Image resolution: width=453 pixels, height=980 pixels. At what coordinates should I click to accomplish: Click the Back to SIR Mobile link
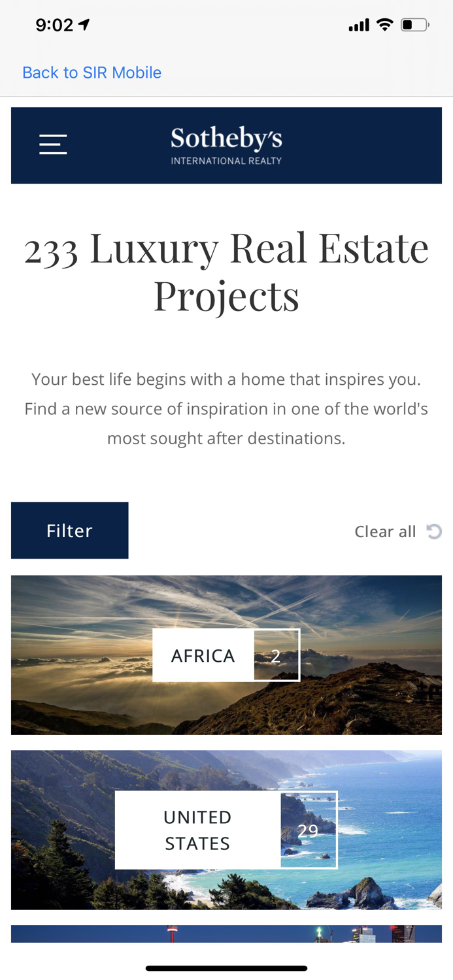pyautogui.click(x=92, y=72)
